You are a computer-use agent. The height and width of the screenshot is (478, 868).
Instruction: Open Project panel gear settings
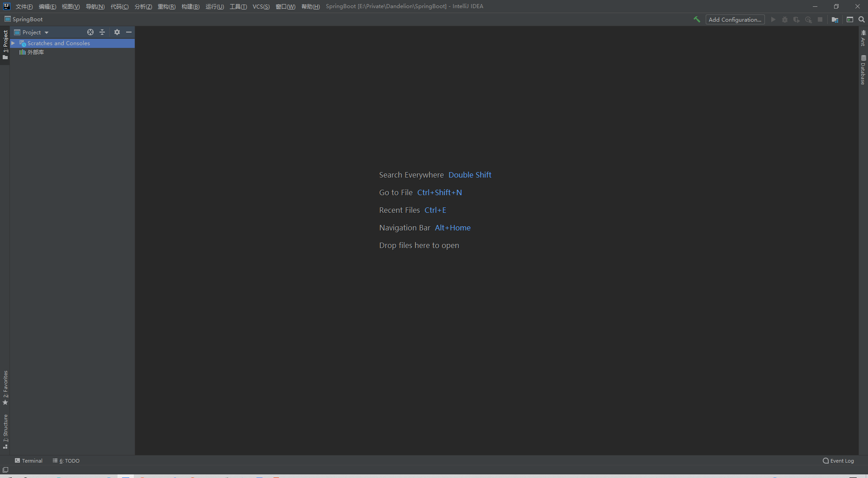click(x=117, y=32)
